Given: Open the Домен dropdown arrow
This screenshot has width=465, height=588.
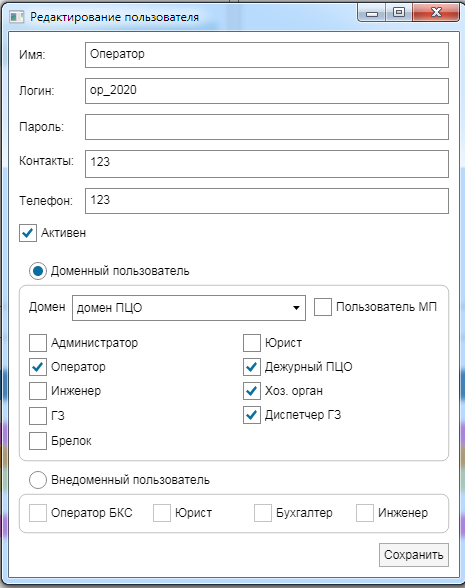Looking at the screenshot, I should [x=296, y=308].
